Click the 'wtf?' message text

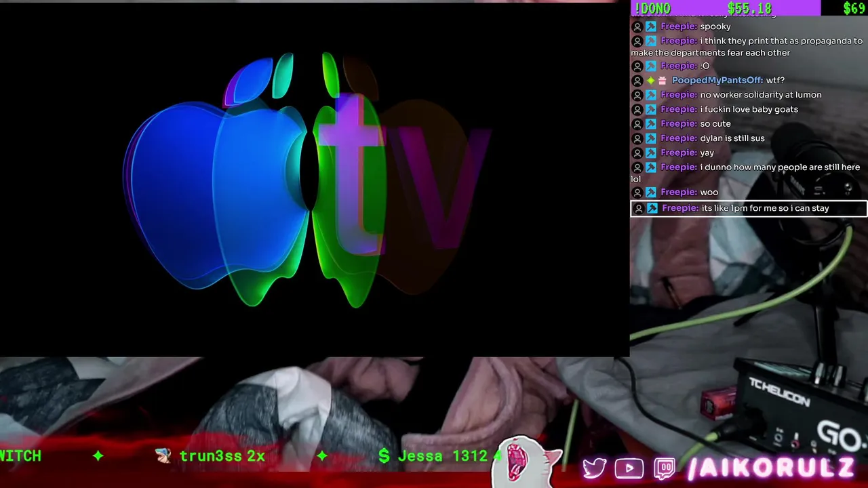tap(775, 80)
